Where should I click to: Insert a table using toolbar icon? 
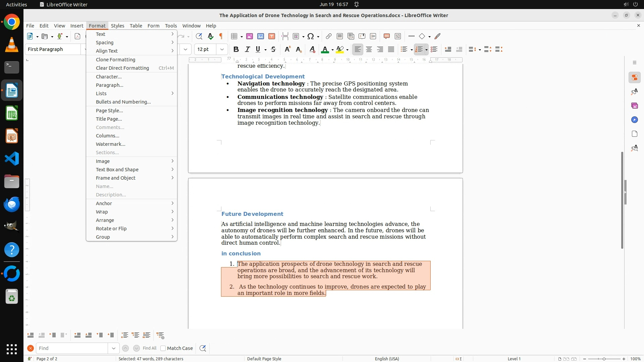(x=234, y=36)
